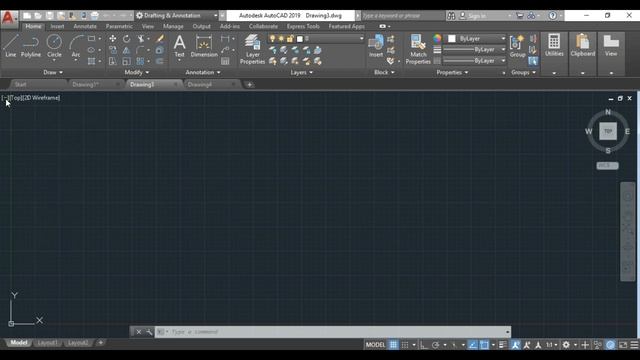Click the search keyword input box

[x=403, y=16]
